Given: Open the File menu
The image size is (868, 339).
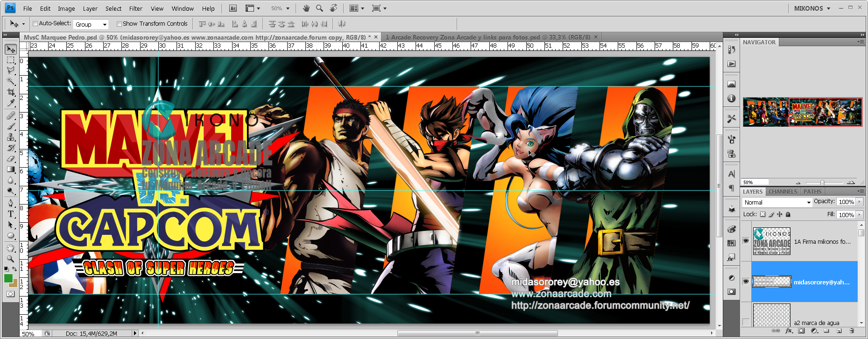Looking at the screenshot, I should coord(28,8).
